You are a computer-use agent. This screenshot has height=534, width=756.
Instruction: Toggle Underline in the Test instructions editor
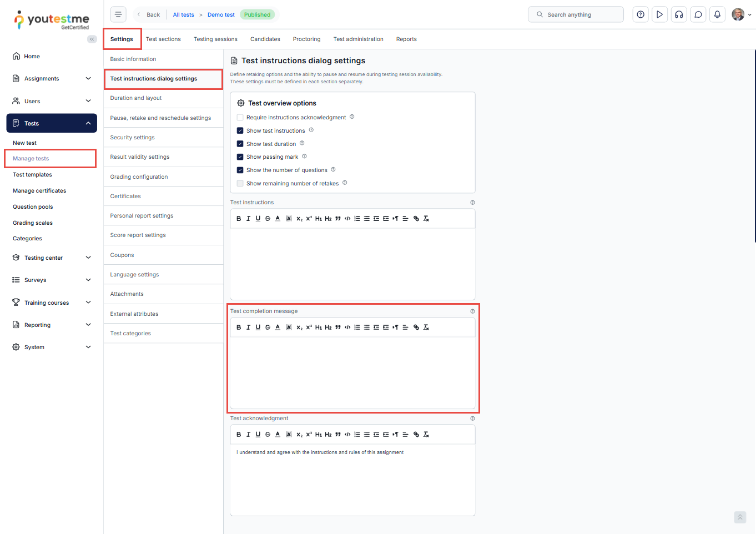coord(258,219)
